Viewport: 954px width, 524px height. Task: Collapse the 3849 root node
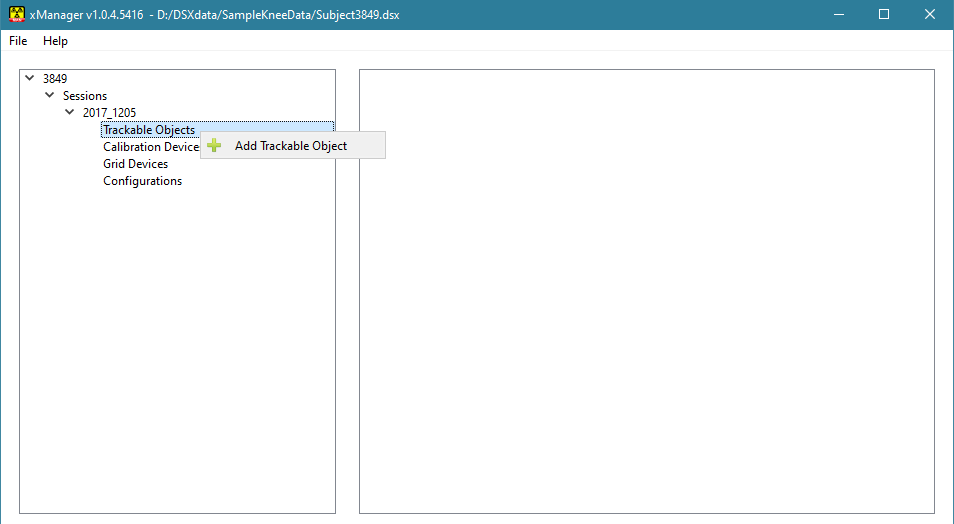[x=30, y=78]
